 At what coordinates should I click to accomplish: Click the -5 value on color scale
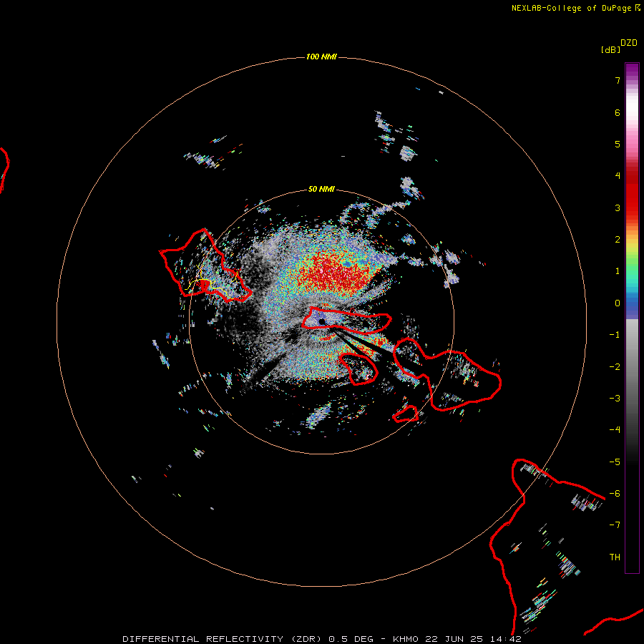[615, 462]
